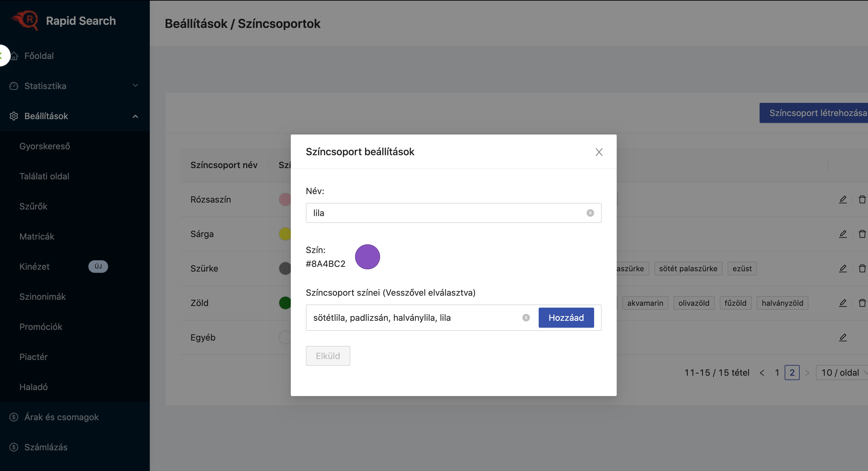Clear the Név input using its X icon

590,213
